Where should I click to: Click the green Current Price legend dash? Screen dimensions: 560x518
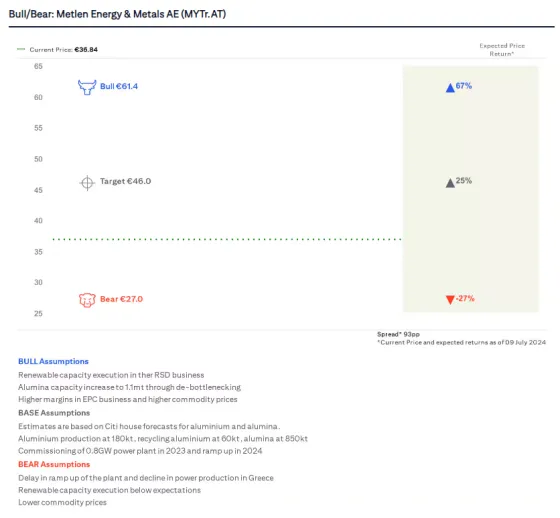coord(21,49)
